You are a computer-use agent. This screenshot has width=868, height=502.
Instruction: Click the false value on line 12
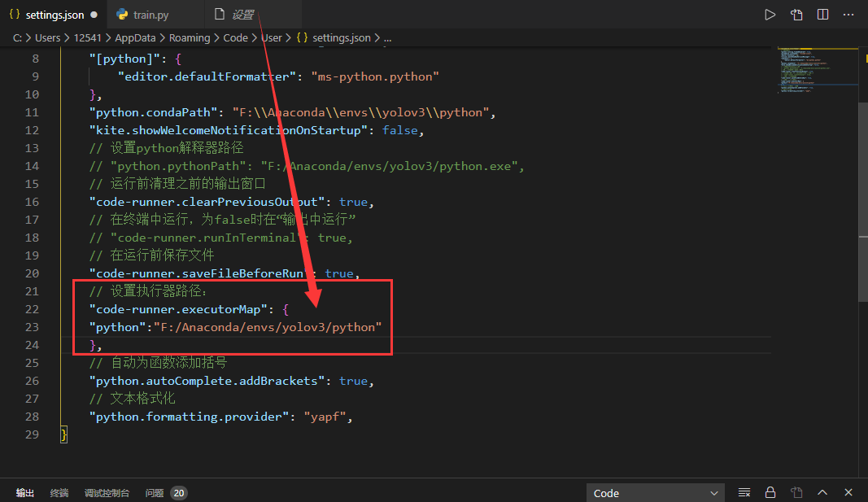tap(399, 130)
